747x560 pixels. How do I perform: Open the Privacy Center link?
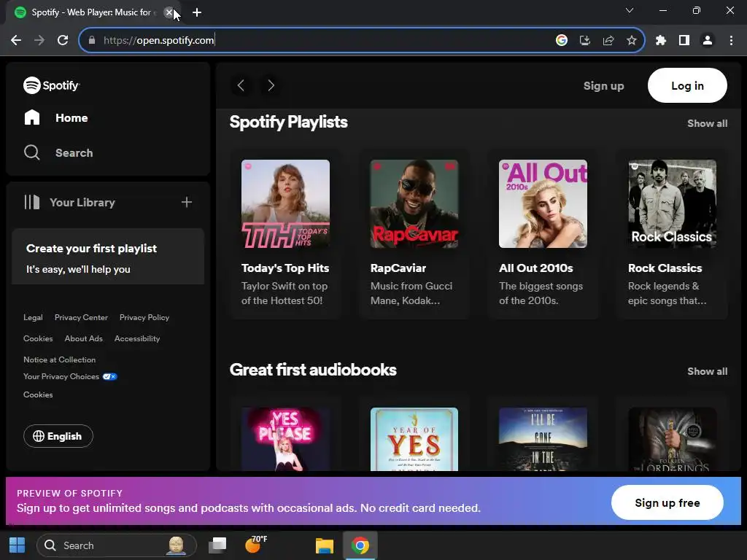81,318
